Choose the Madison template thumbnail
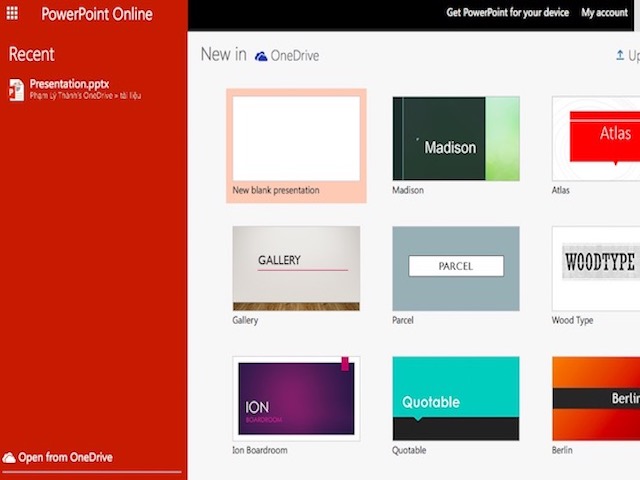Image resolution: width=640 pixels, height=480 pixels. pyautogui.click(x=455, y=138)
